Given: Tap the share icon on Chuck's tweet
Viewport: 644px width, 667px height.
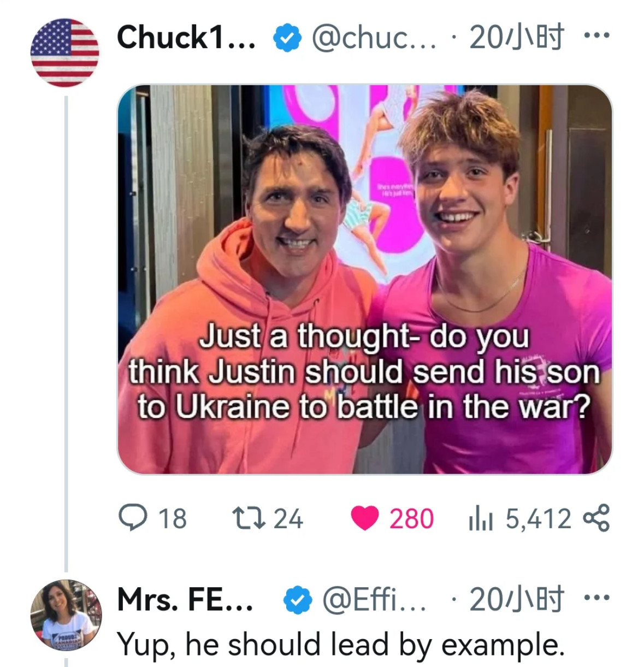Looking at the screenshot, I should (x=596, y=518).
